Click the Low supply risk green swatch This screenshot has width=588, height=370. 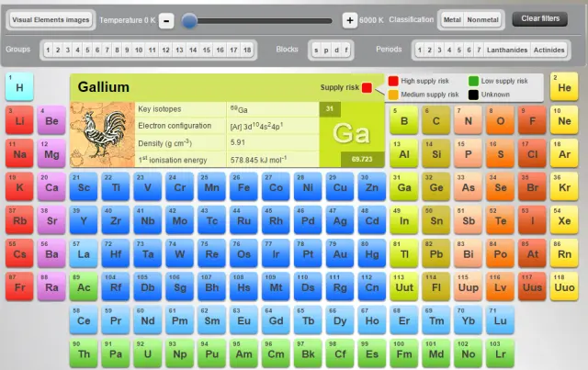(x=474, y=81)
